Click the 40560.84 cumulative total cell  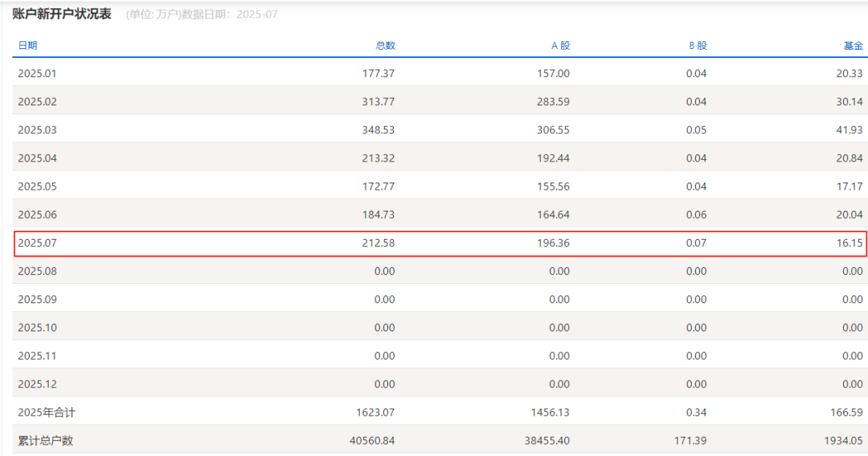[371, 441]
